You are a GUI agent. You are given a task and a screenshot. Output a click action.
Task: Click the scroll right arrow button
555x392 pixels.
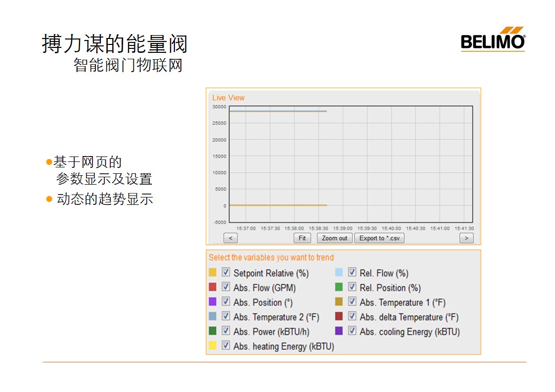(x=466, y=238)
